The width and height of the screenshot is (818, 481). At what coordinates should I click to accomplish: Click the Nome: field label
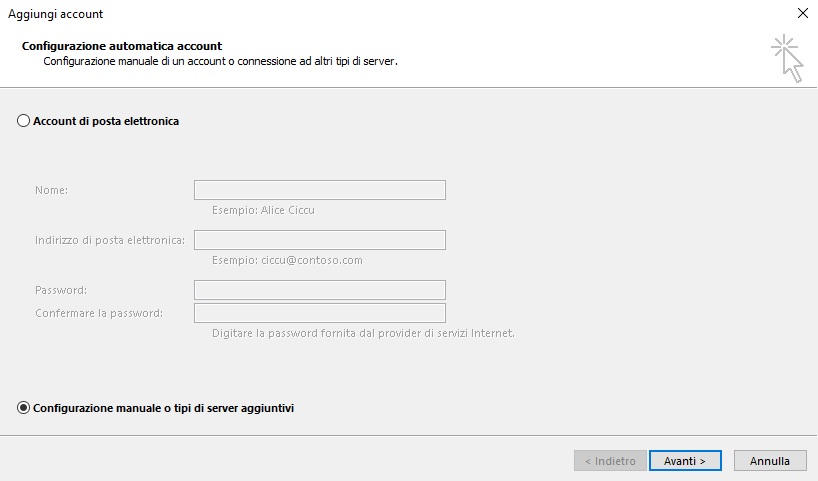[x=51, y=190]
